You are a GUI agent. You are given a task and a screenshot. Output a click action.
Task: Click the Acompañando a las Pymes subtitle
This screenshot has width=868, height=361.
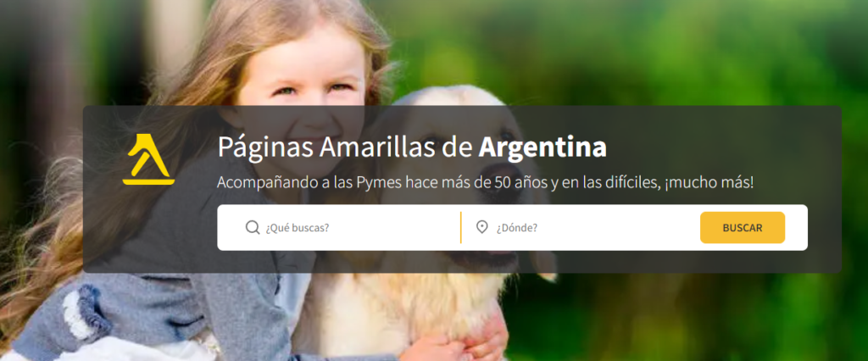click(x=485, y=183)
